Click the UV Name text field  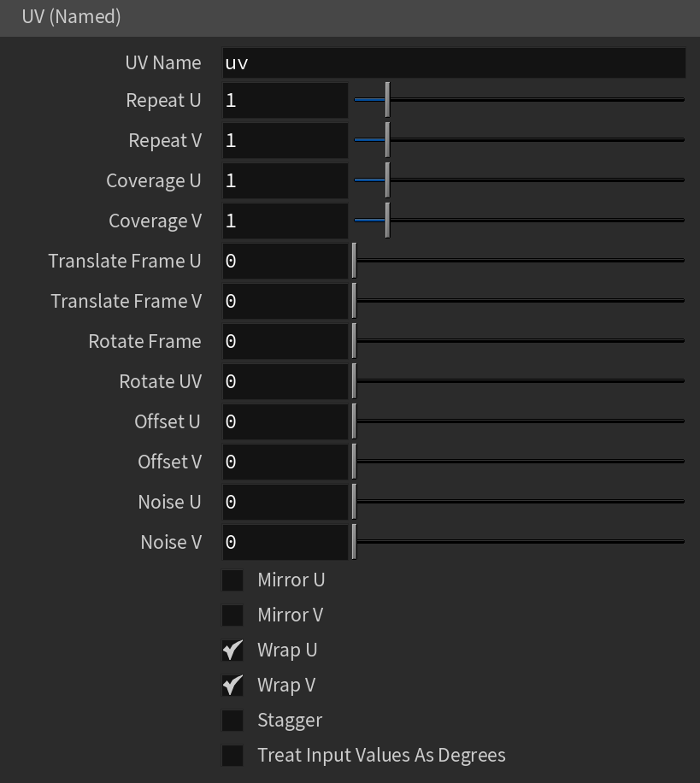tap(454, 63)
